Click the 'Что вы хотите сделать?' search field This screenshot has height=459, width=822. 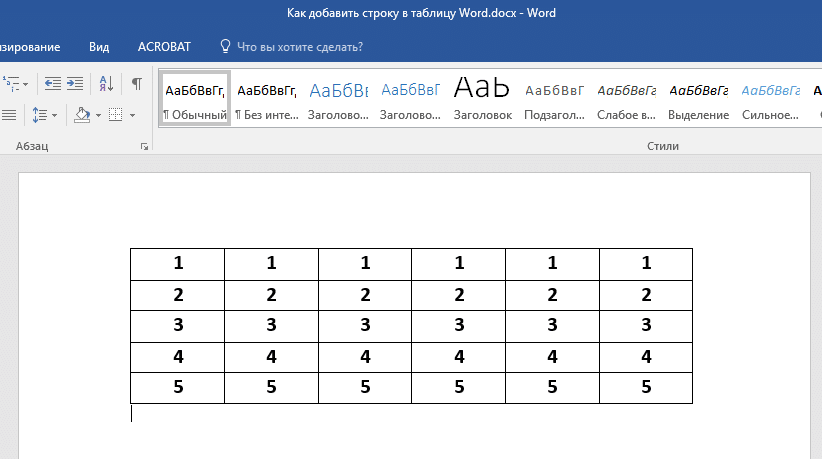[298, 46]
